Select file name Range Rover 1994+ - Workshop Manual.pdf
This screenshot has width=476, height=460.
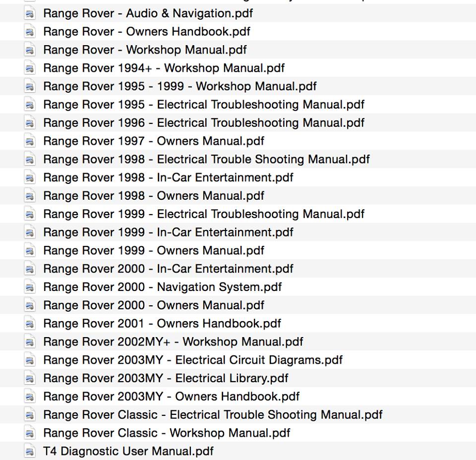point(164,68)
